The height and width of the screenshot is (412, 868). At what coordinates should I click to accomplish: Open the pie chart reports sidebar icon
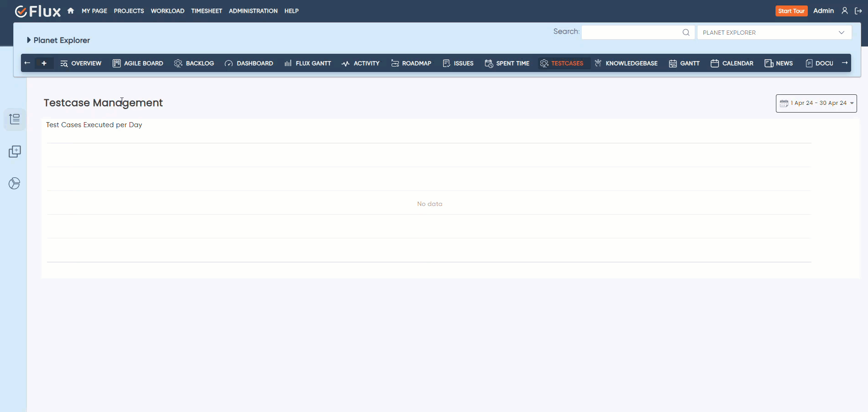15,183
